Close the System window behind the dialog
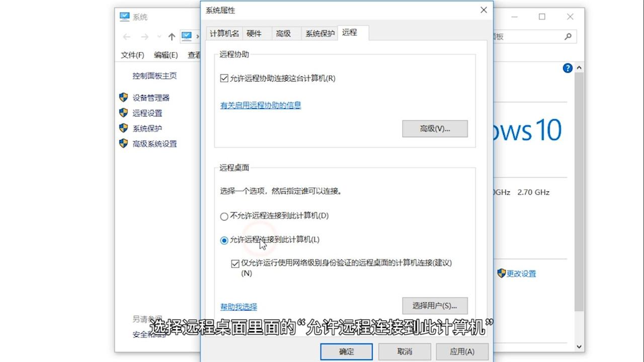This screenshot has height=362, width=644. tap(570, 17)
